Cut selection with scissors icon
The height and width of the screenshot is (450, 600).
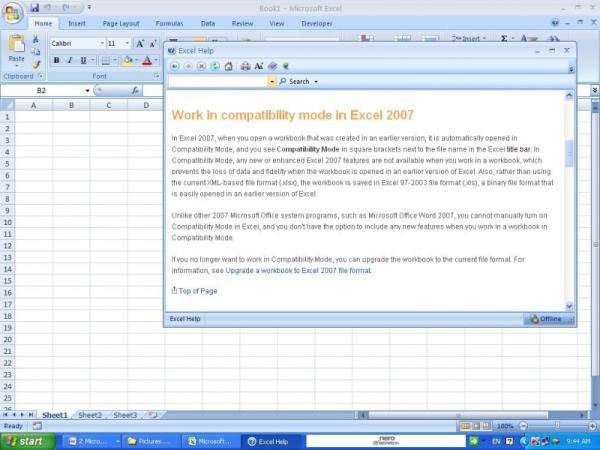[x=36, y=39]
